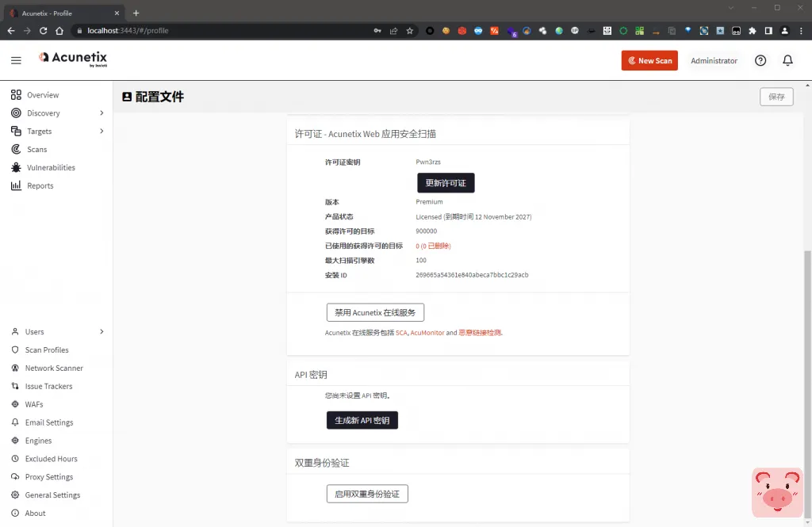Click 启用双重身份验证 button
Screen dimensions: 812x527
pos(367,494)
